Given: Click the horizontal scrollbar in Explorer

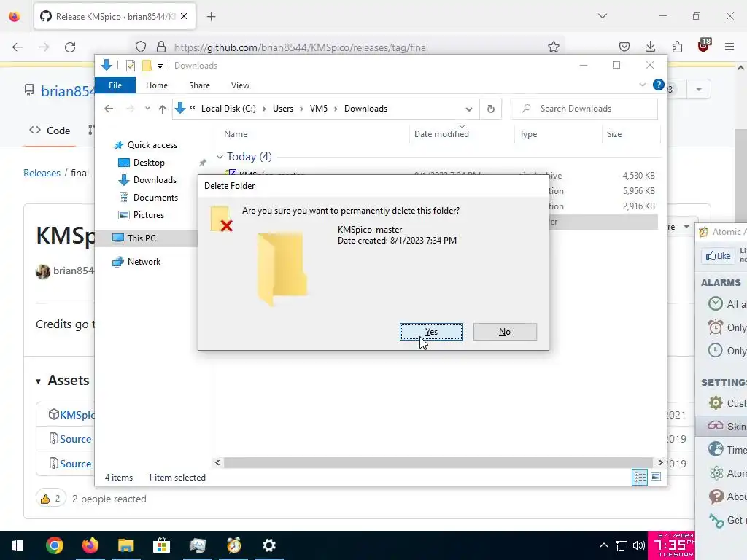Looking at the screenshot, I should point(438,462).
